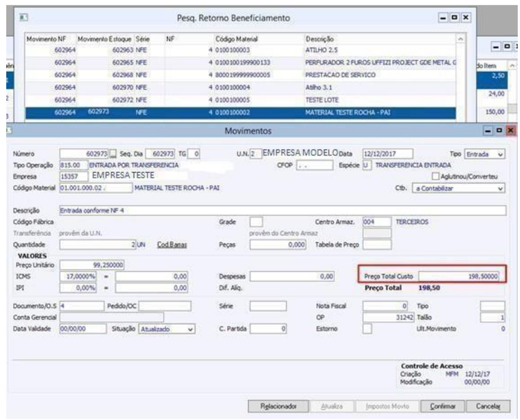Expand the Ctb. a Contabilizar dropdown
This screenshot has height=420, width=520.
(x=458, y=188)
